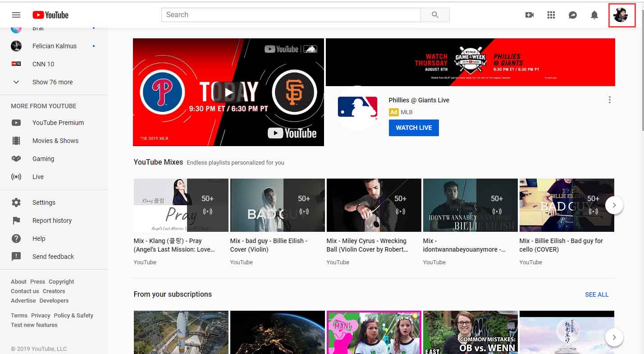Open the Advertise footer link
This screenshot has height=354, width=644.
point(23,300)
